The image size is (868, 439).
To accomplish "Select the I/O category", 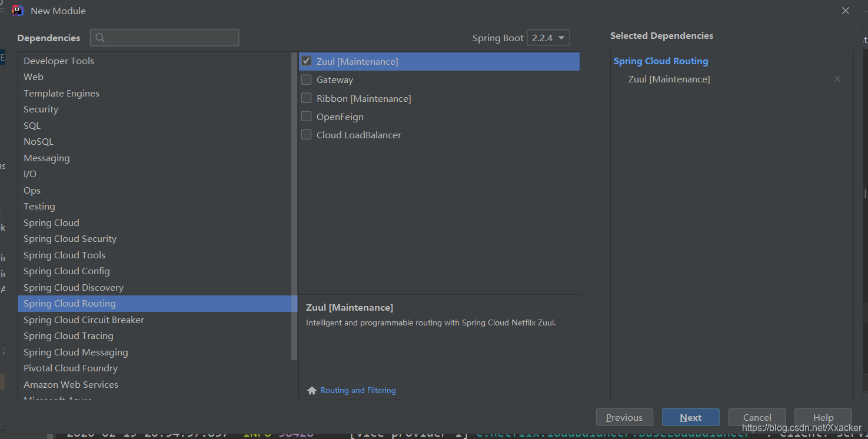I will (x=154, y=174).
